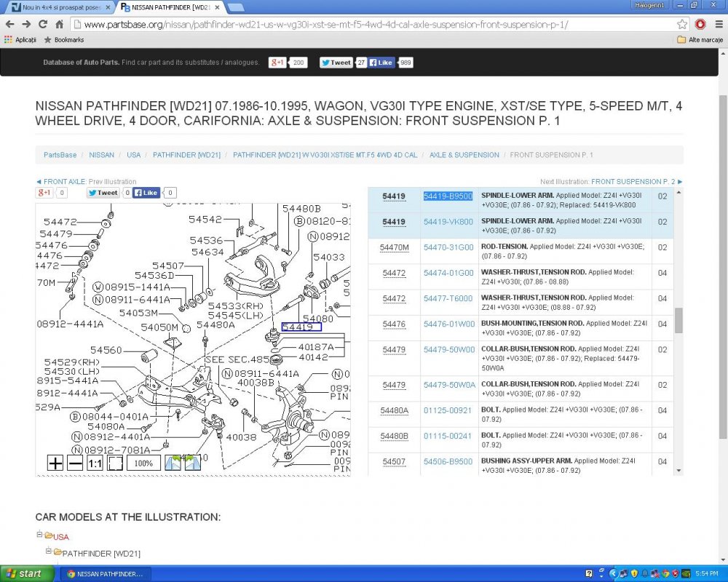Open part number 01115-00241
Screen dimensions: 728x582
pos(448,436)
